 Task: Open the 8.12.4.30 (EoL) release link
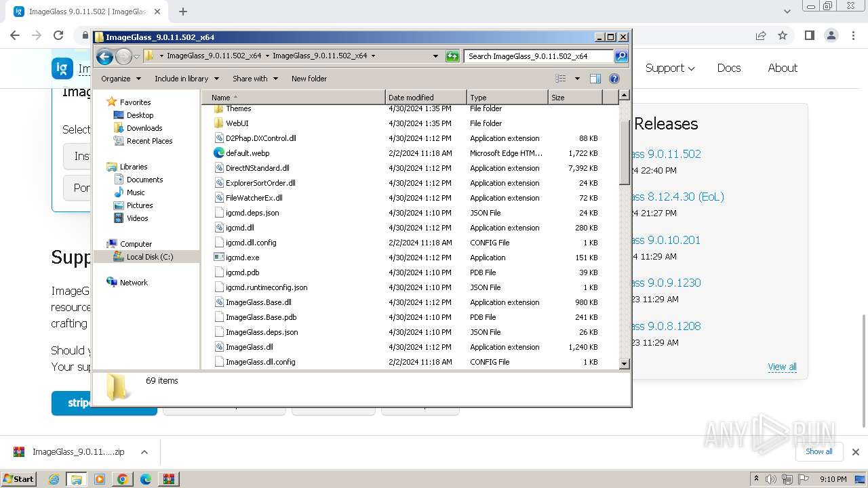coord(677,197)
